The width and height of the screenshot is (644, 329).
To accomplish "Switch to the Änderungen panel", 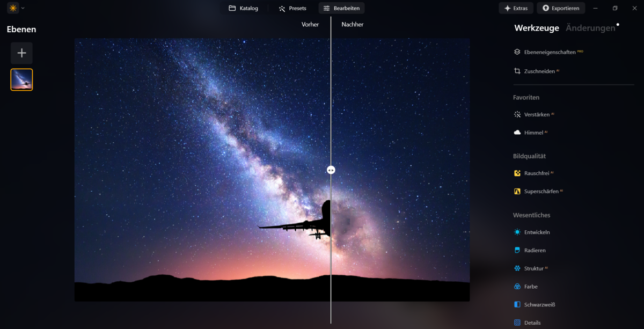I will (589, 27).
